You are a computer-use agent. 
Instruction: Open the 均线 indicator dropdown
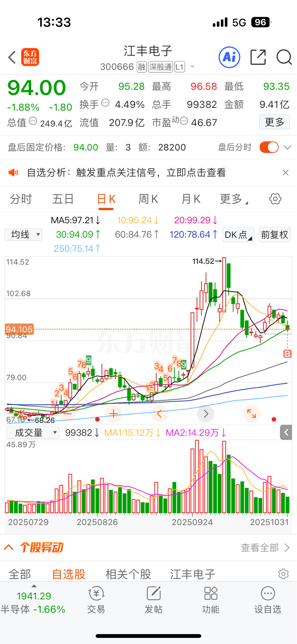[x=24, y=234]
